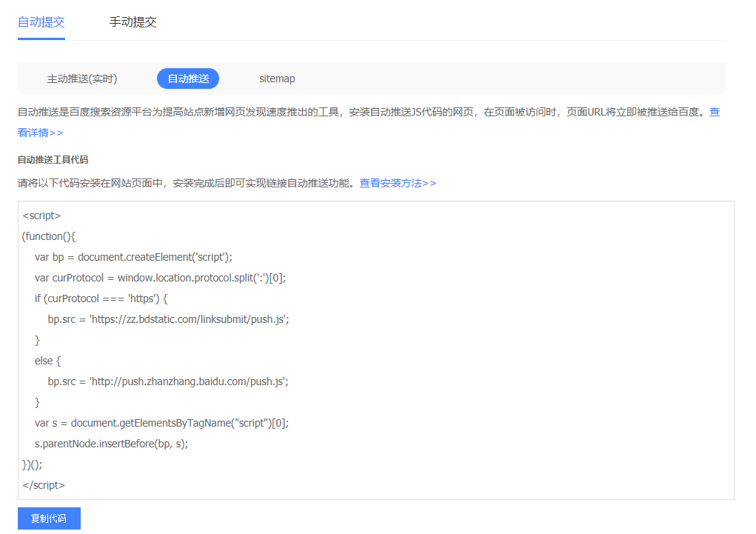
Task: Open the sitemap sub-tab
Action: [x=277, y=79]
